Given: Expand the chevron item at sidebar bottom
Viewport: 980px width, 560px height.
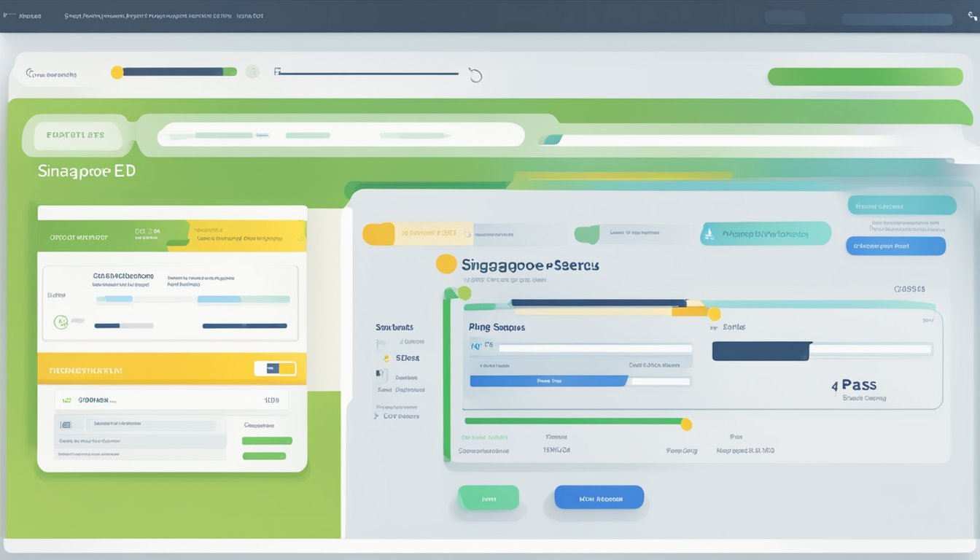Looking at the screenshot, I should click(376, 416).
